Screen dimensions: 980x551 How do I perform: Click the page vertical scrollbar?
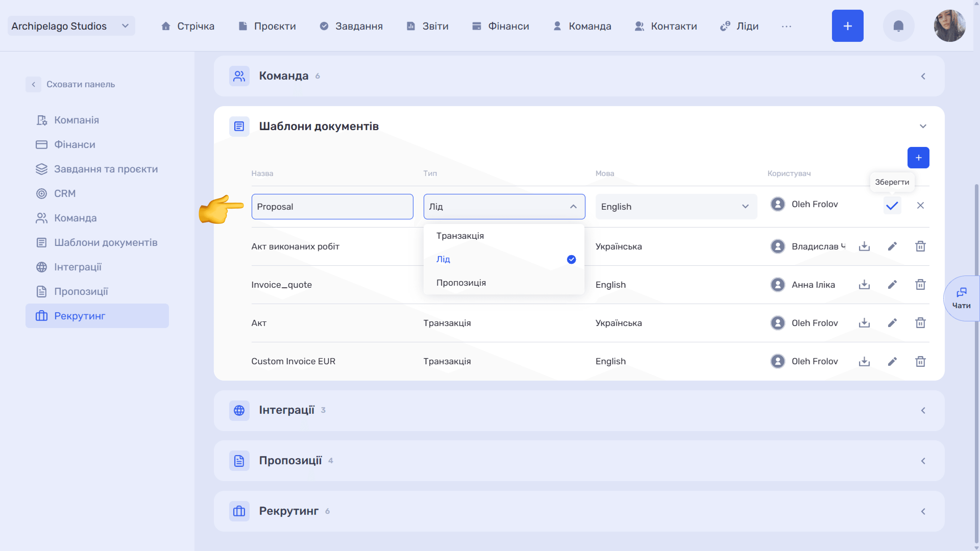[977, 363]
